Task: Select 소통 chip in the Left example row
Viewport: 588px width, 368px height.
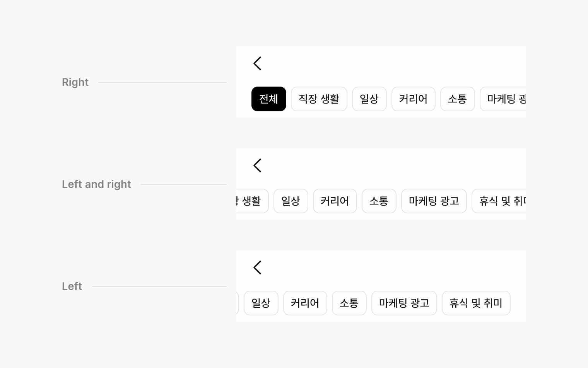Action: click(349, 303)
